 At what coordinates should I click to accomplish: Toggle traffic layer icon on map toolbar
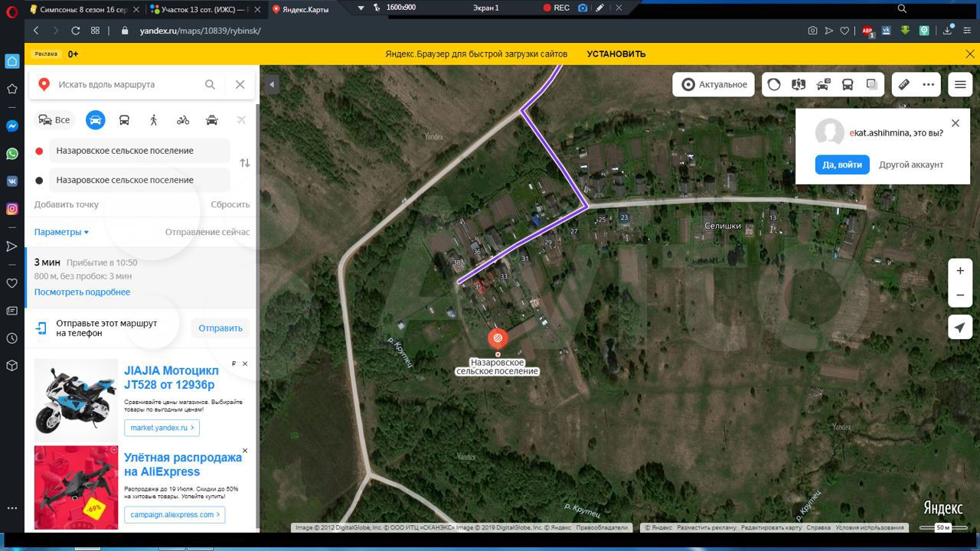coord(774,84)
